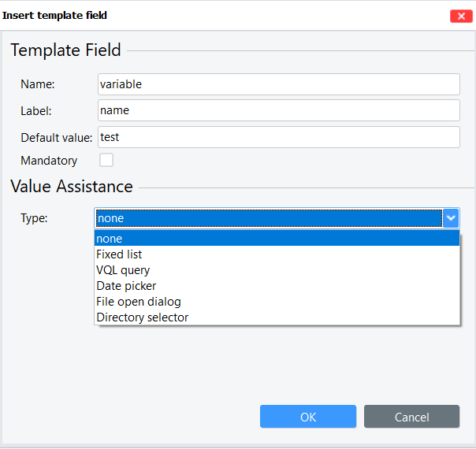Focus the Default value field
This screenshot has width=476, height=449.
coord(278,137)
